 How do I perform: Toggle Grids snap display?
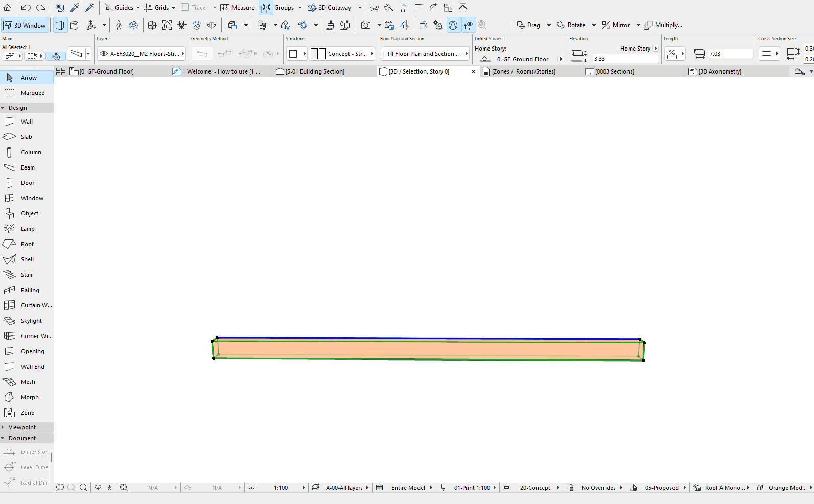156,8
